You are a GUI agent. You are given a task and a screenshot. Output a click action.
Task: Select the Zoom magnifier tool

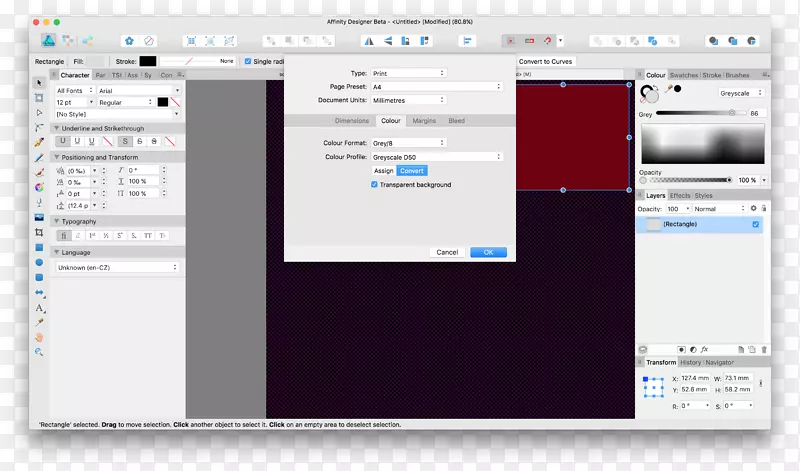[x=39, y=352]
